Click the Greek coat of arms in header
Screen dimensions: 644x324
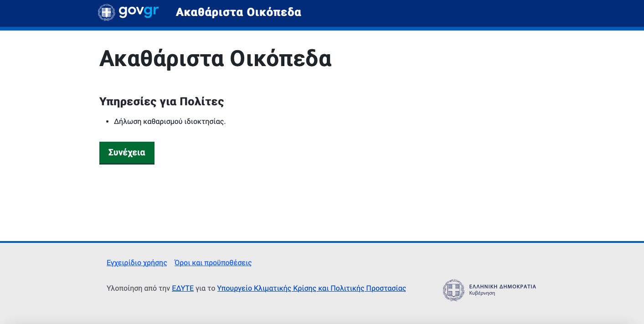(106, 12)
